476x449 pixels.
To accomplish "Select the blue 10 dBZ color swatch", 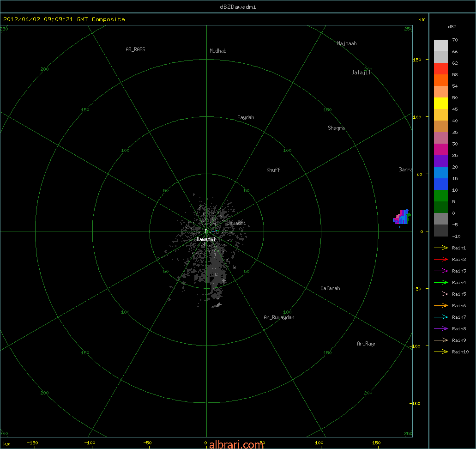I will point(441,184).
